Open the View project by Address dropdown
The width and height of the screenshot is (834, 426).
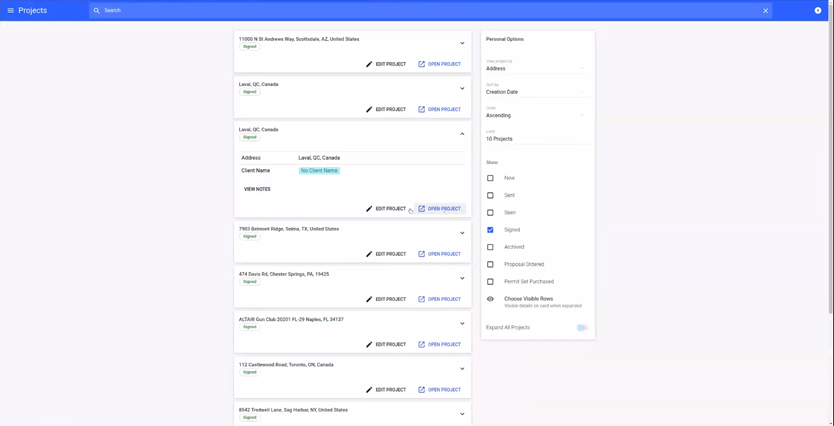[536, 68]
